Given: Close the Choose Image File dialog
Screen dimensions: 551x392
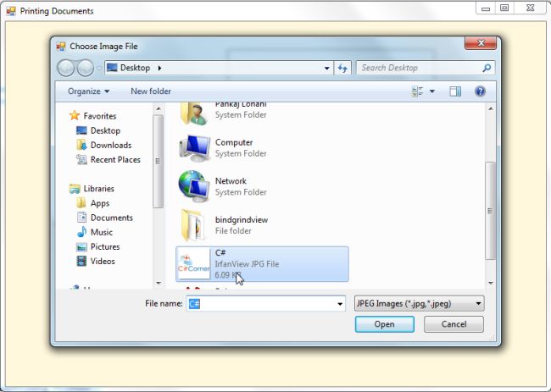Looking at the screenshot, I should [x=481, y=43].
